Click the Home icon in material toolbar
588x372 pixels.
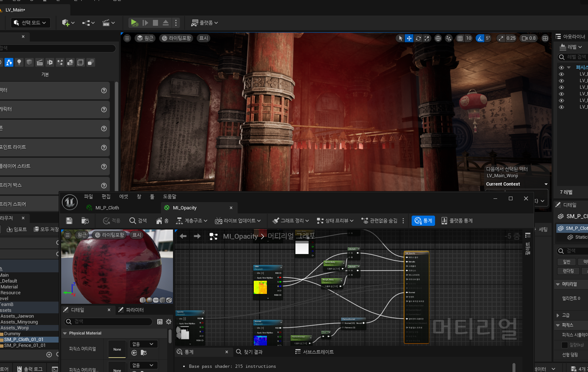(x=162, y=221)
